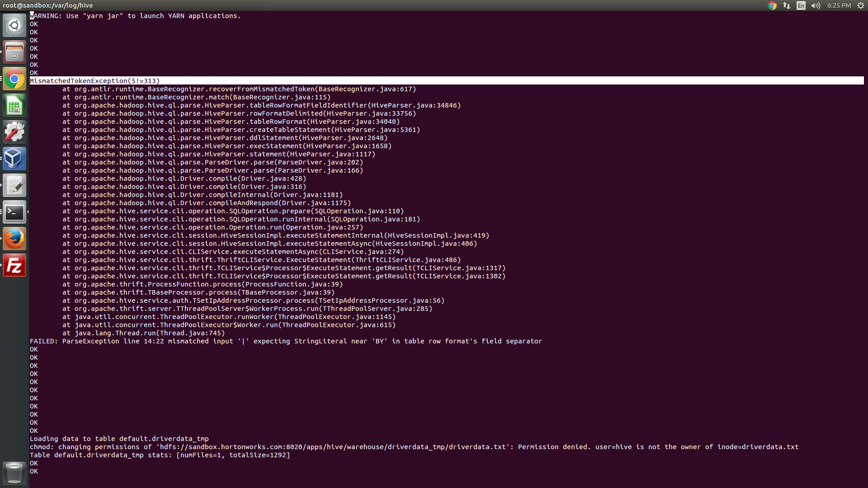
Task: Click the highlighted MismatchedTokenException line
Action: coord(95,81)
